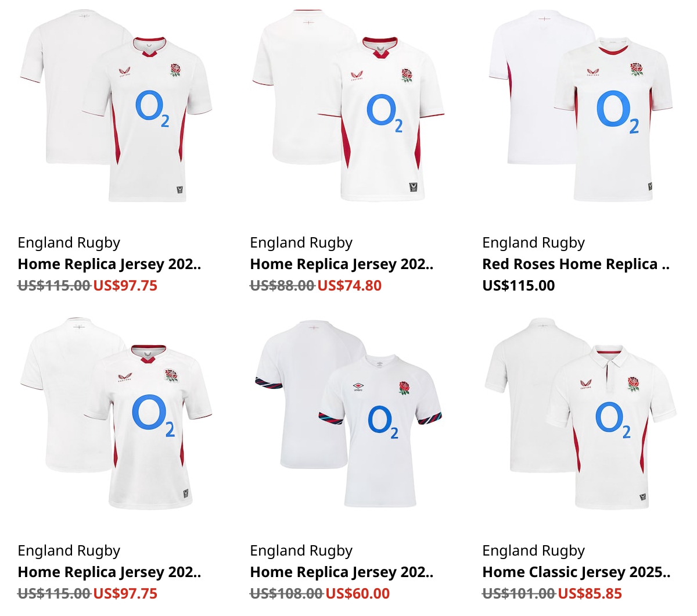Click the Home Replica Jersey title above US$74.80

click(342, 264)
